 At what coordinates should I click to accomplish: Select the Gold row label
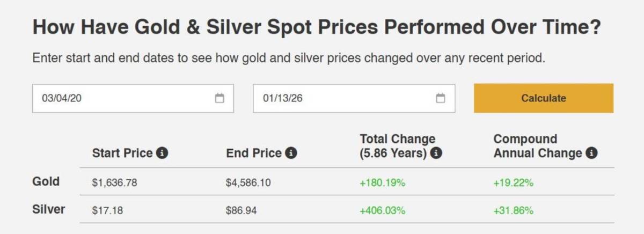point(46,182)
